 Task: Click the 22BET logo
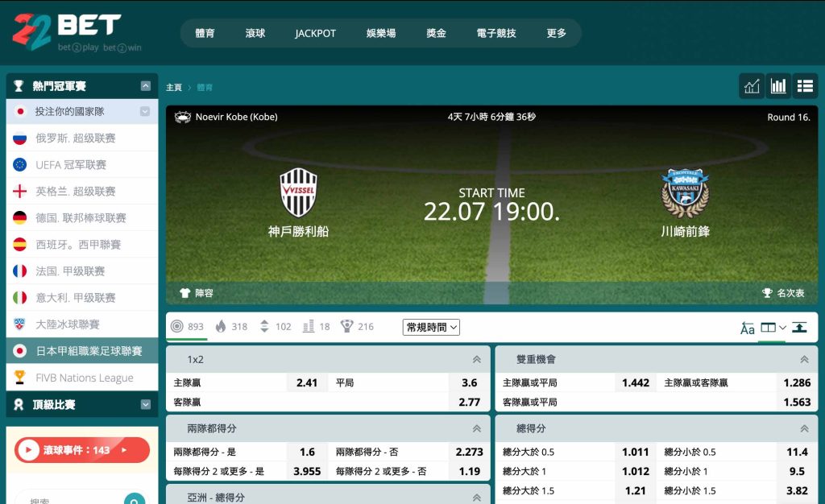coord(77,32)
